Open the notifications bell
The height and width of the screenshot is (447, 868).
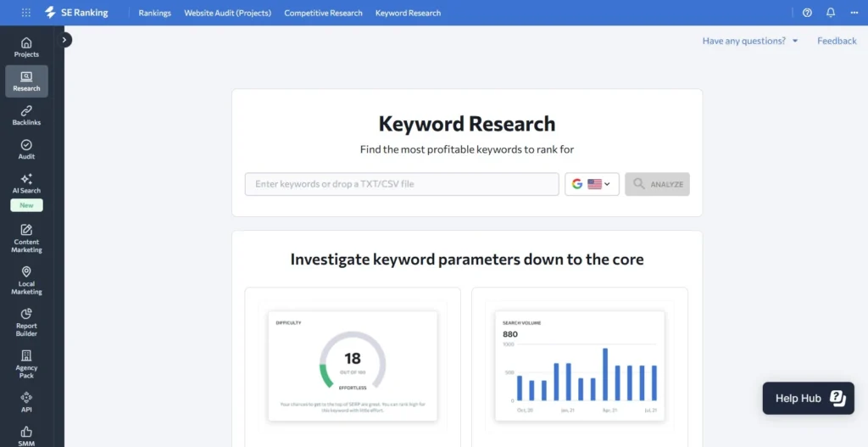pos(831,13)
